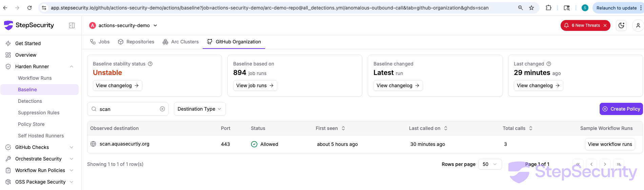Click the port value 443
This screenshot has width=644, height=190.
(x=225, y=144)
